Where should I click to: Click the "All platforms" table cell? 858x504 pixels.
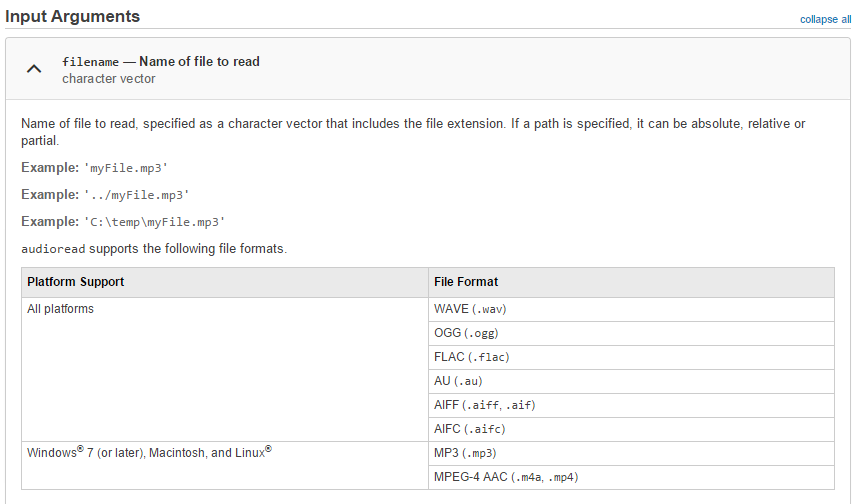tap(60, 309)
